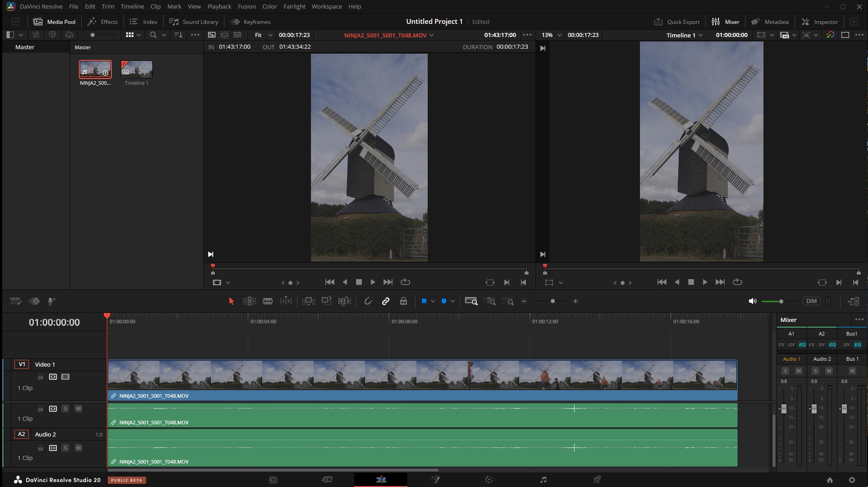Open the Playback menu
Viewport: 868px width, 487px height.
(x=219, y=6)
